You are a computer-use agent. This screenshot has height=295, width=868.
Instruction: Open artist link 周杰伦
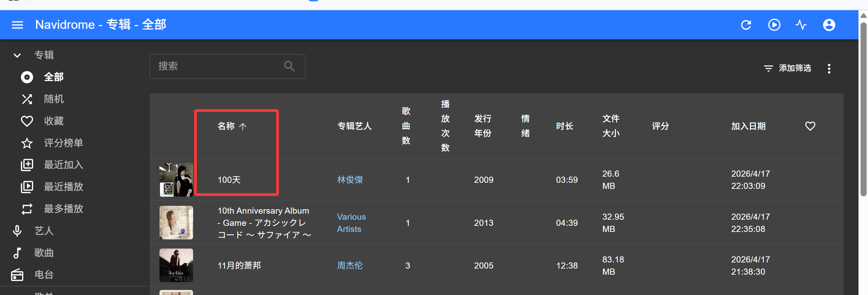click(350, 265)
